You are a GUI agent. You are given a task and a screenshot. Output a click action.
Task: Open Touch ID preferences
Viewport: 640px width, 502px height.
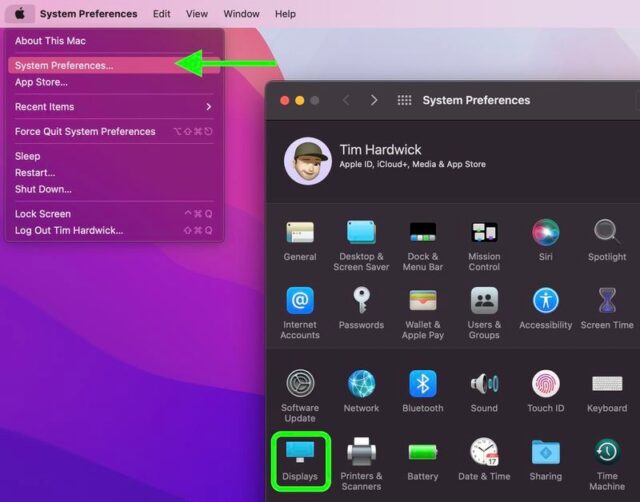coord(546,391)
